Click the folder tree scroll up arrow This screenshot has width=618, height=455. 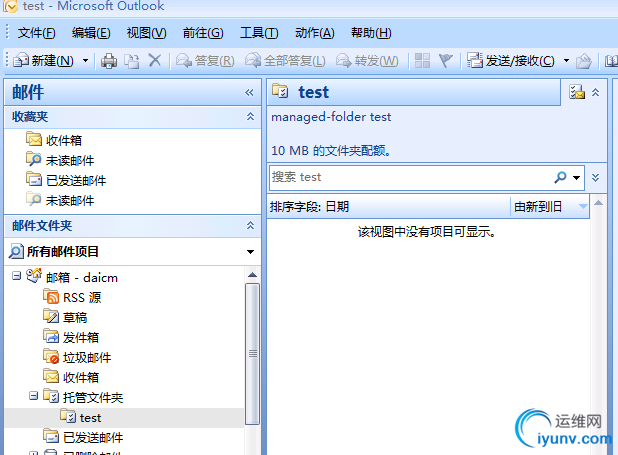point(252,275)
